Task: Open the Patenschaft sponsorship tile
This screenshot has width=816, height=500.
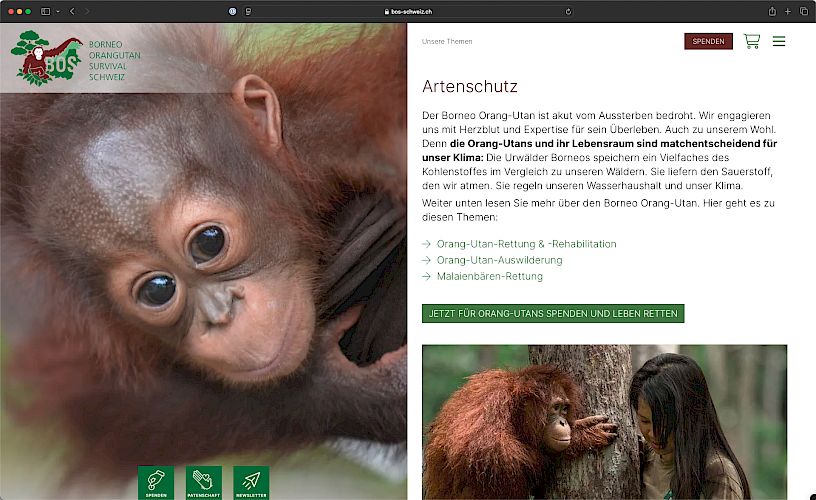Action: coord(204,483)
